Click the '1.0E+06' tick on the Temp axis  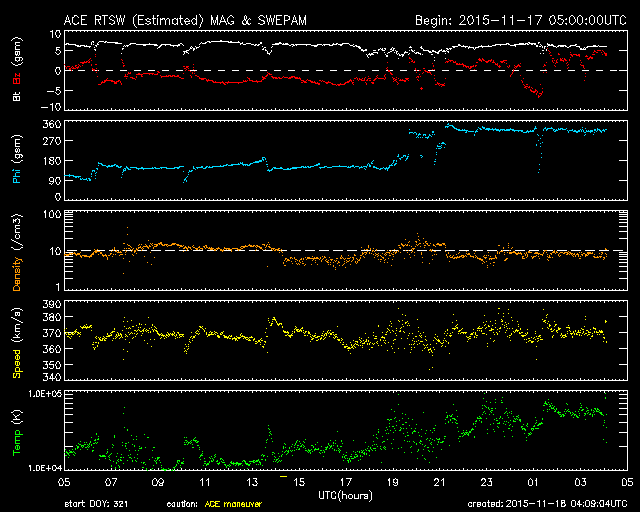45,394
